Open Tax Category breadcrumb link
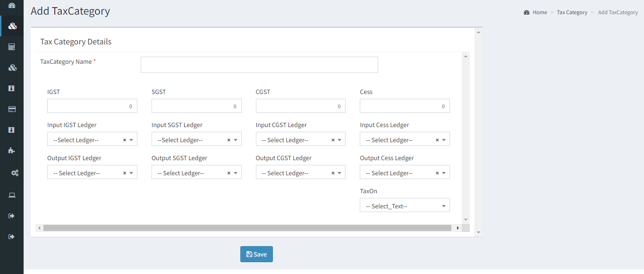This screenshot has width=644, height=274. tap(572, 12)
